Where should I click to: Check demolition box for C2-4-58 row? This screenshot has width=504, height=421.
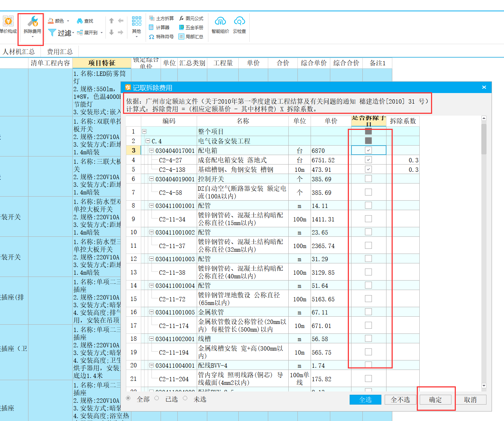[x=369, y=192]
